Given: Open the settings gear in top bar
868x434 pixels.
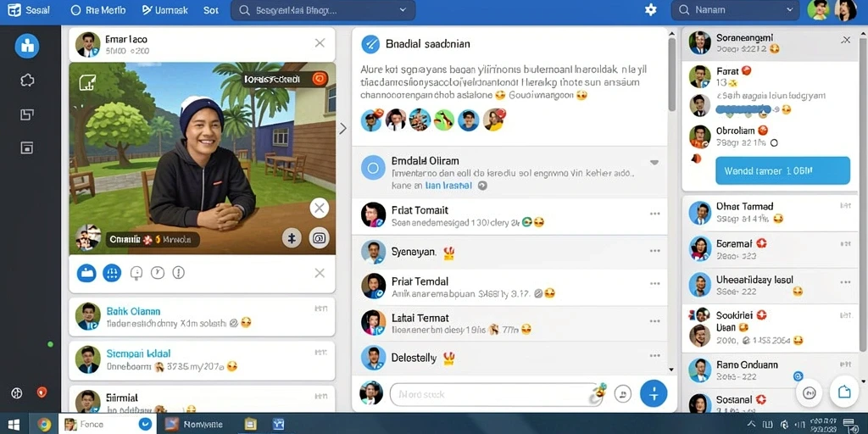Looking at the screenshot, I should coord(650,10).
